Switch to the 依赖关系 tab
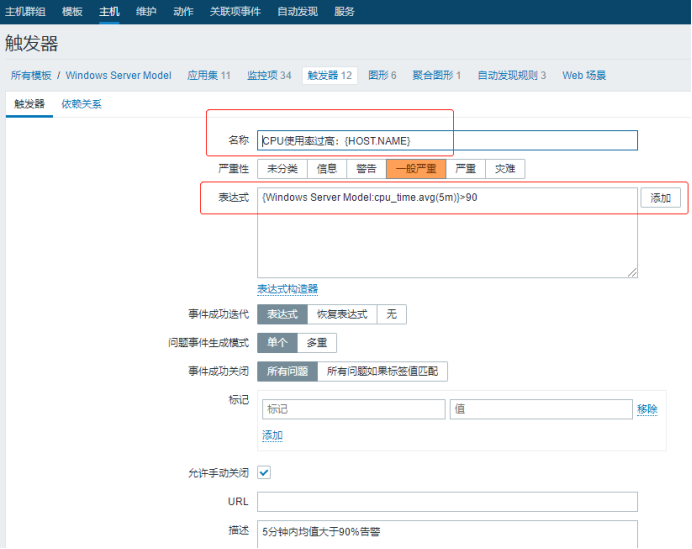692x549 pixels. pos(81,104)
